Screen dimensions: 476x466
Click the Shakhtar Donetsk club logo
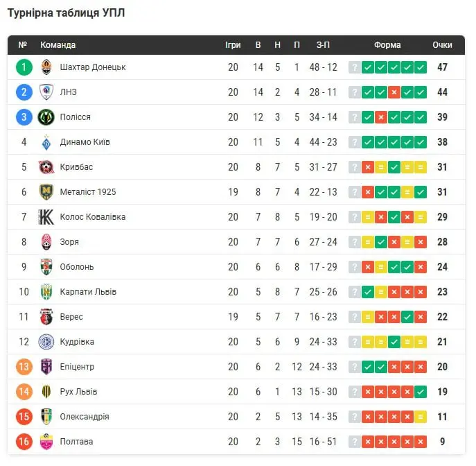click(46, 67)
